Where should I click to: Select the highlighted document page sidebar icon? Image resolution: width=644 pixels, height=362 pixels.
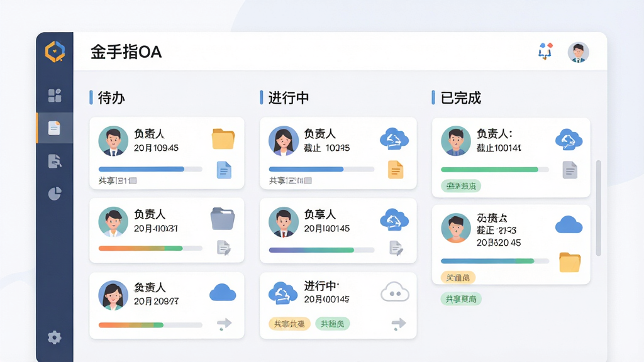[x=54, y=128]
